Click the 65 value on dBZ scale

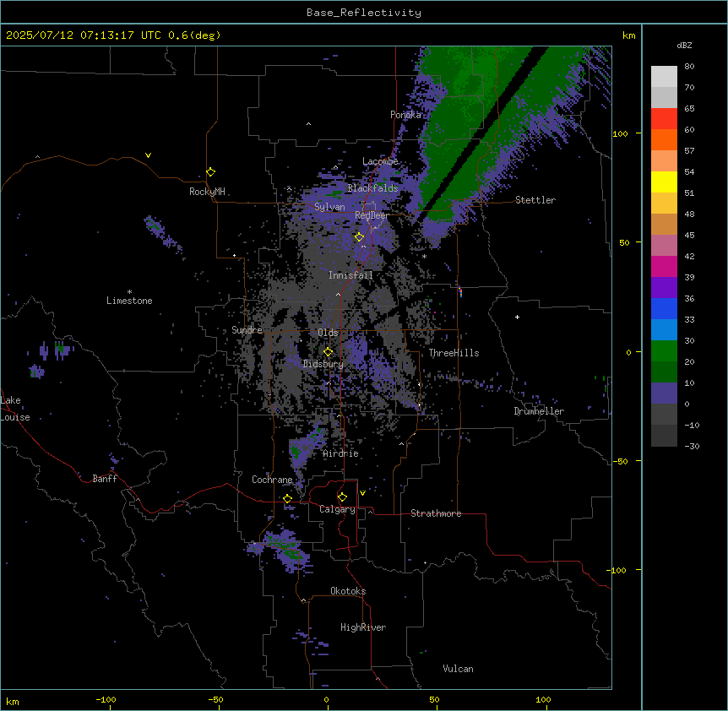tap(689, 109)
